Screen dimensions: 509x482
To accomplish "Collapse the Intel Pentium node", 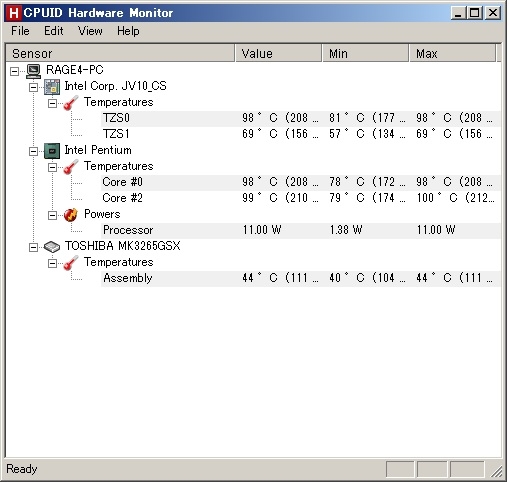I will tap(33, 151).
